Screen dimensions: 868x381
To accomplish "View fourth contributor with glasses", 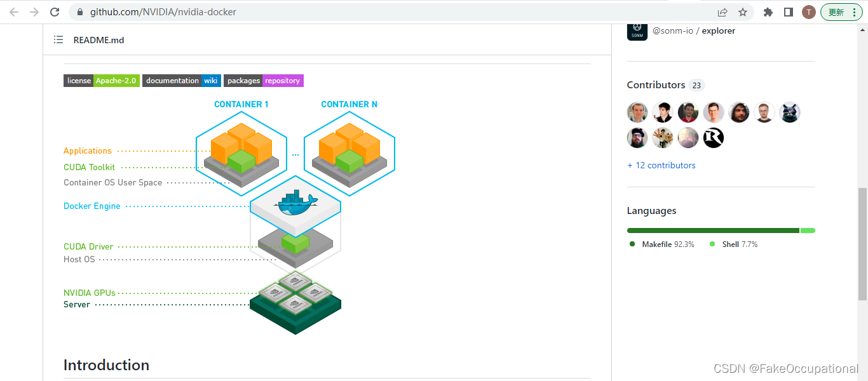I will coord(714,112).
